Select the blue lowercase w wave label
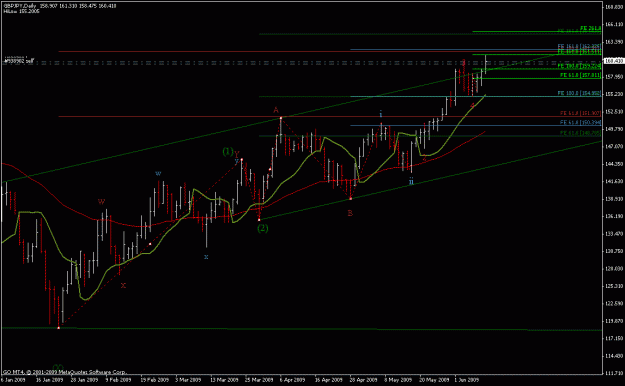This screenshot has width=625, height=386. [158, 173]
